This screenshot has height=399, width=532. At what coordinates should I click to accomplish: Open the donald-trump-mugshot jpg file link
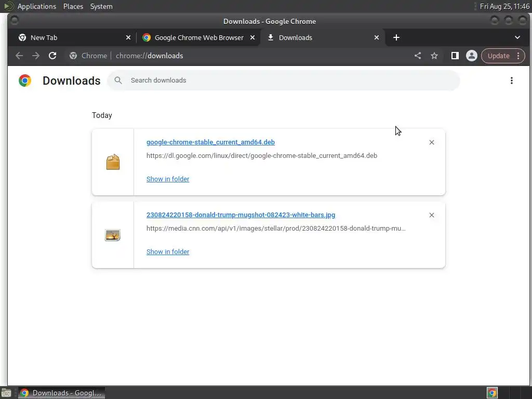241,215
